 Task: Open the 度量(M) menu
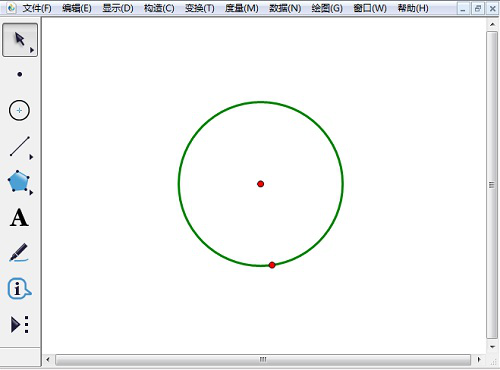pyautogui.click(x=242, y=8)
